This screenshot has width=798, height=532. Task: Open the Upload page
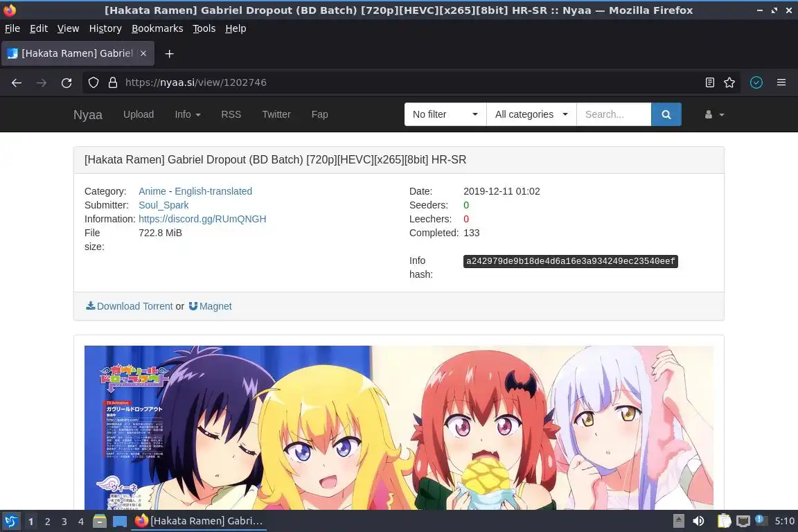139,114
